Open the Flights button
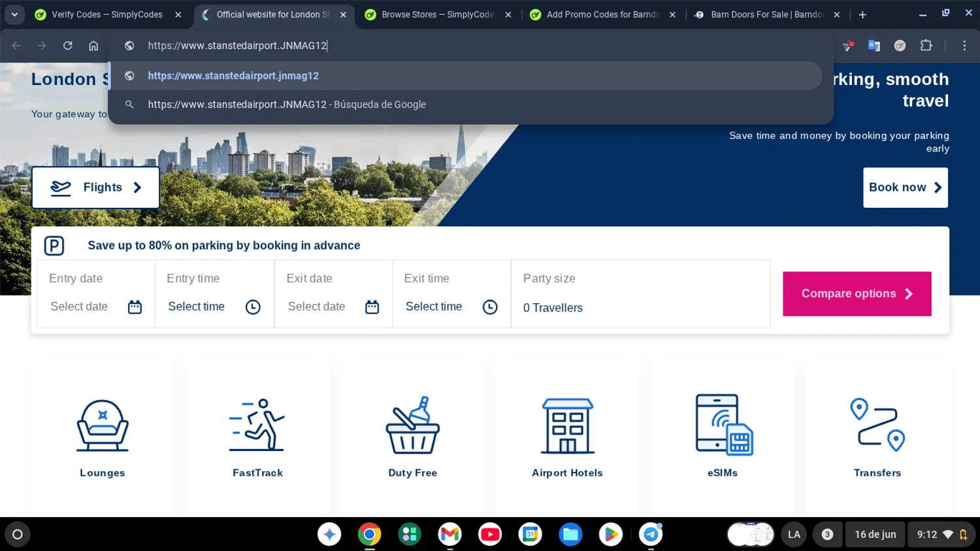The image size is (980, 551). pos(95,188)
